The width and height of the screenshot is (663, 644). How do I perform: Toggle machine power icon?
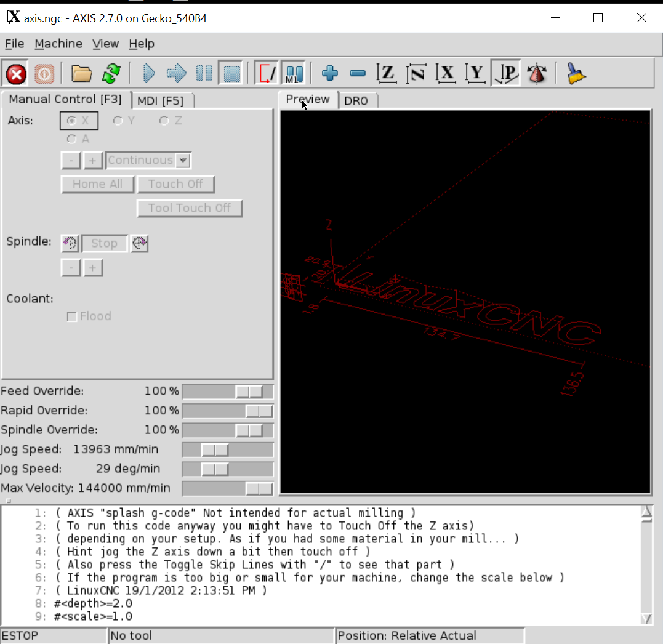coord(44,74)
